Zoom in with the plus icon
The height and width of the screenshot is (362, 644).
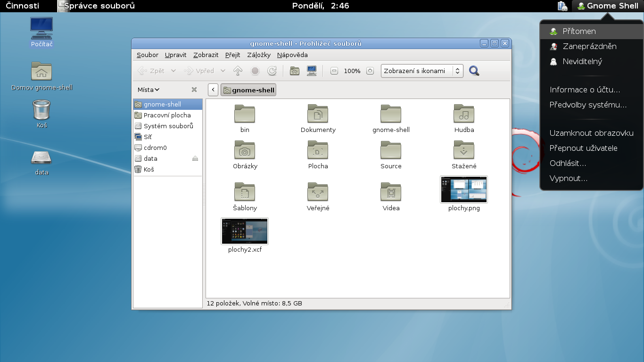[x=370, y=71]
